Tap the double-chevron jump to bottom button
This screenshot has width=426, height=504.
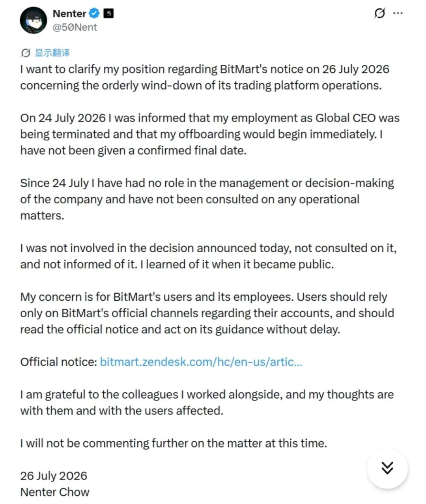point(387,468)
